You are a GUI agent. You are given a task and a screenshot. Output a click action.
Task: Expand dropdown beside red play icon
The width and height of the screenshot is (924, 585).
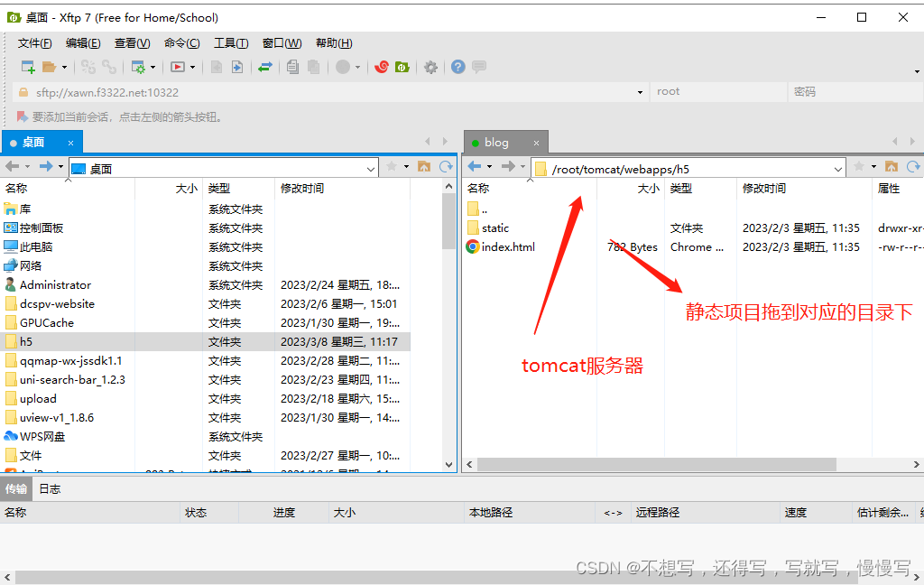click(x=192, y=67)
